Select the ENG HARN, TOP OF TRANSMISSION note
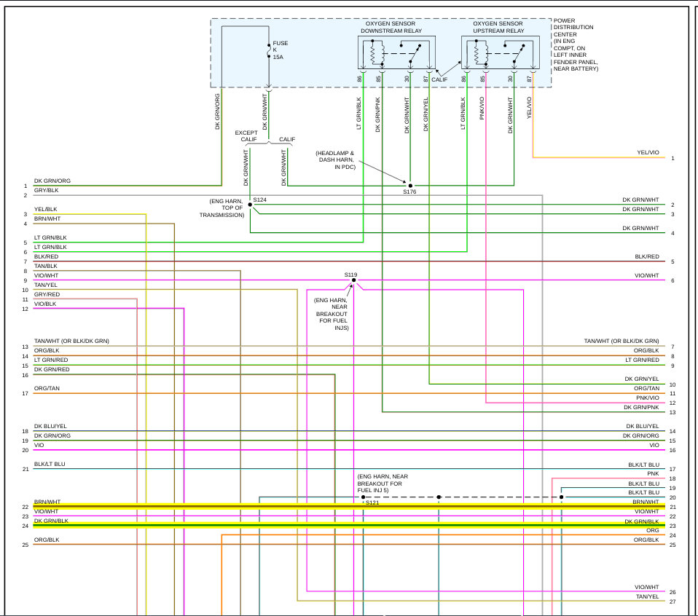This screenshot has width=698, height=616. point(222,208)
